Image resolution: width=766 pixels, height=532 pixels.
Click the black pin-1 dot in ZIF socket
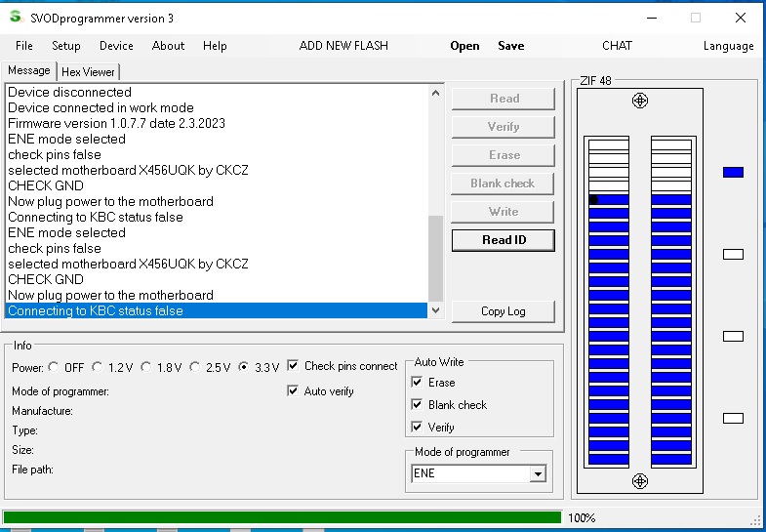coord(593,199)
